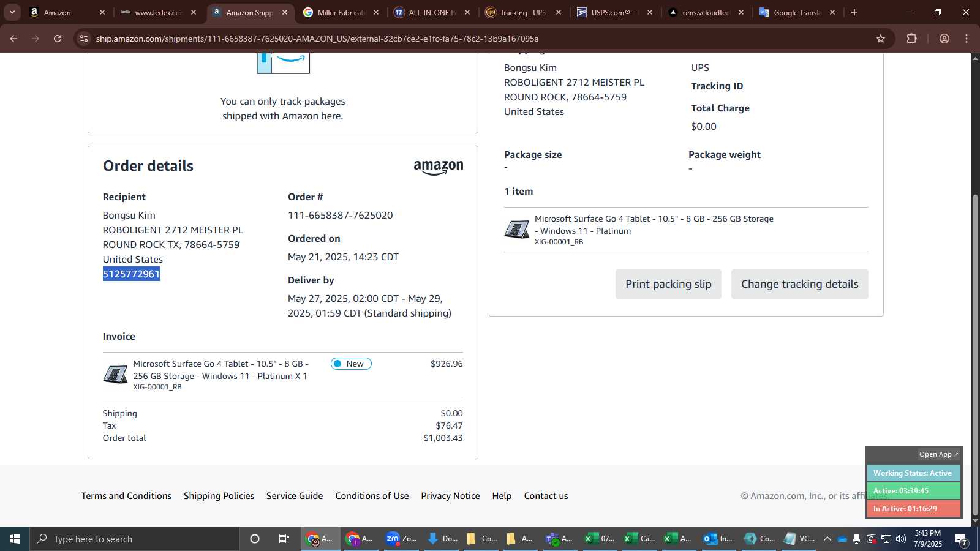Open the Help footer link
980x551 pixels.
coord(502,496)
